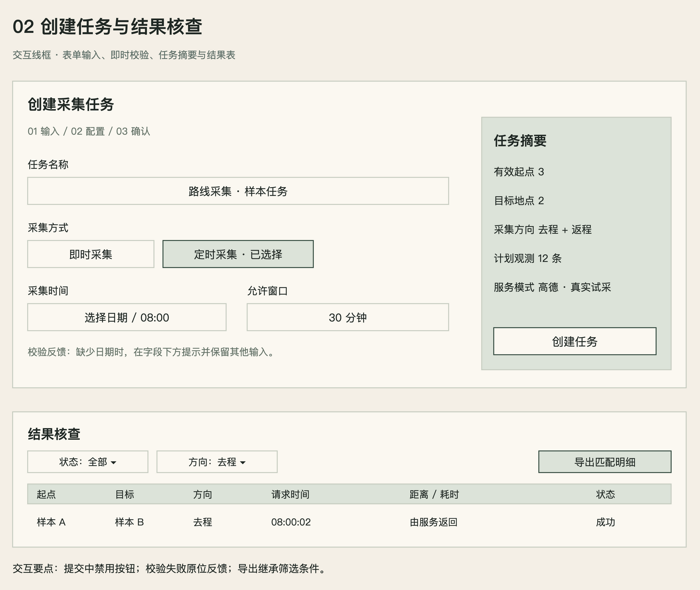Click the 创建采集任务 heading
Image resolution: width=700 pixels, height=590 pixels.
click(71, 104)
